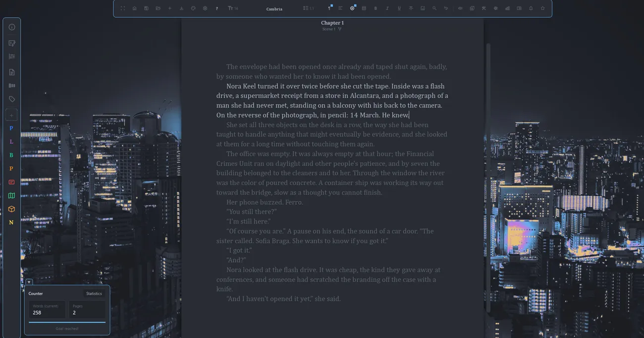644x338 pixels.
Task: Place cursor in 'Her phone buzzed. Ferro.' line
Action: [x=265, y=202]
